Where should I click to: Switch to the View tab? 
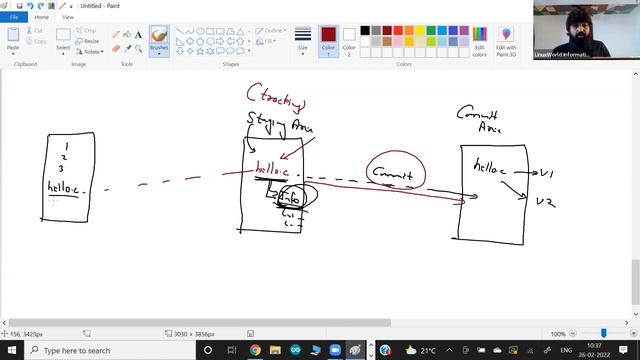pos(68,17)
